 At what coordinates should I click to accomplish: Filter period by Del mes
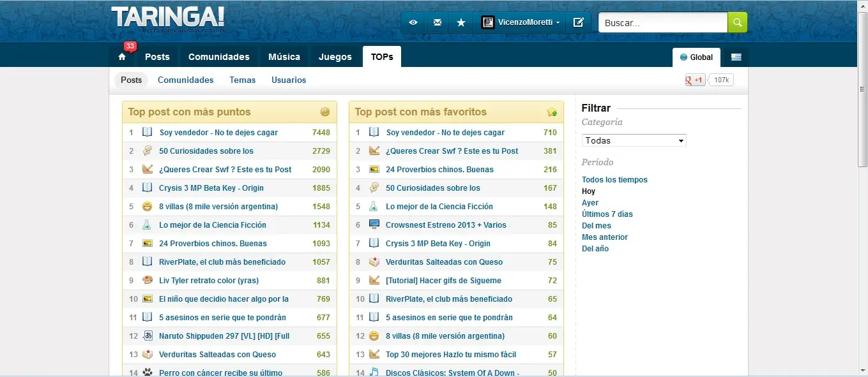click(x=597, y=226)
